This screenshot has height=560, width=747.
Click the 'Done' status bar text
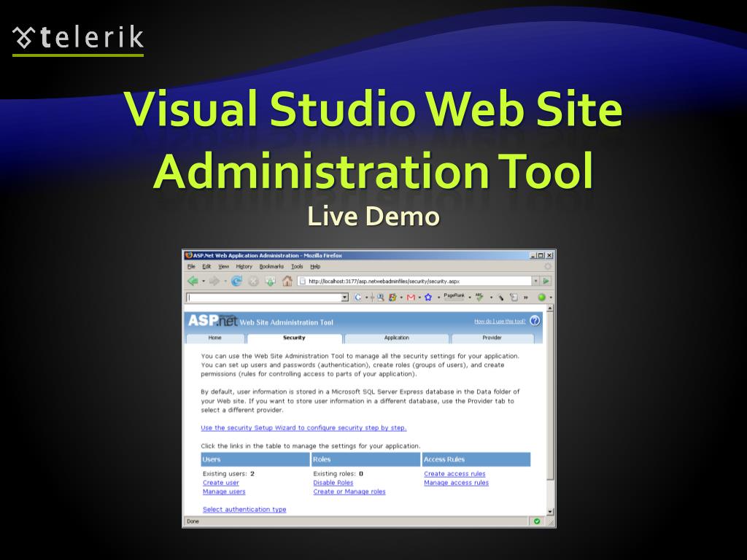(x=193, y=521)
